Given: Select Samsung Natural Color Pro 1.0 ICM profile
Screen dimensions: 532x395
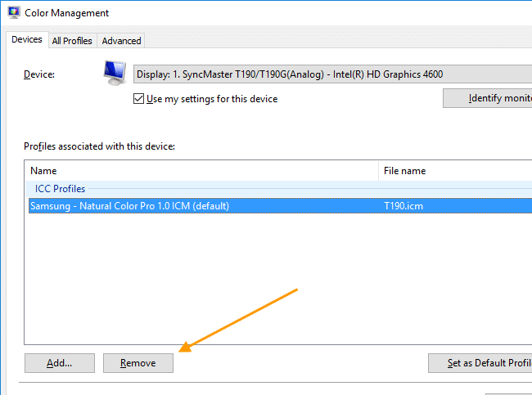Looking at the screenshot, I should (x=129, y=206).
